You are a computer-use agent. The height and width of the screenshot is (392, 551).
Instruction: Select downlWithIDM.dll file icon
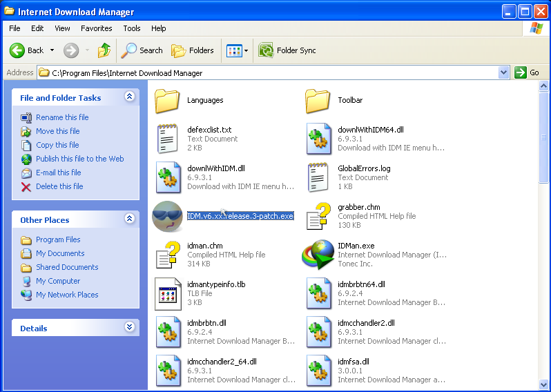168,177
